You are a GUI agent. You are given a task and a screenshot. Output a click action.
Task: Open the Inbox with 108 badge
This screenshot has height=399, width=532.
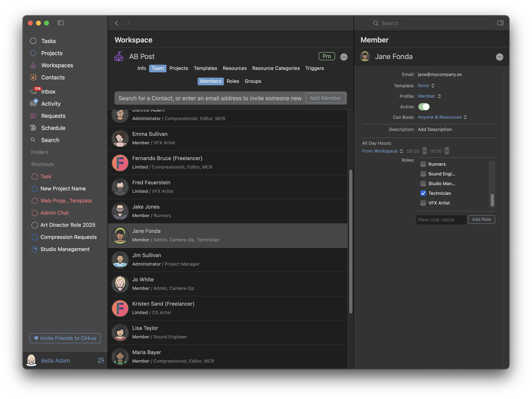click(x=48, y=92)
